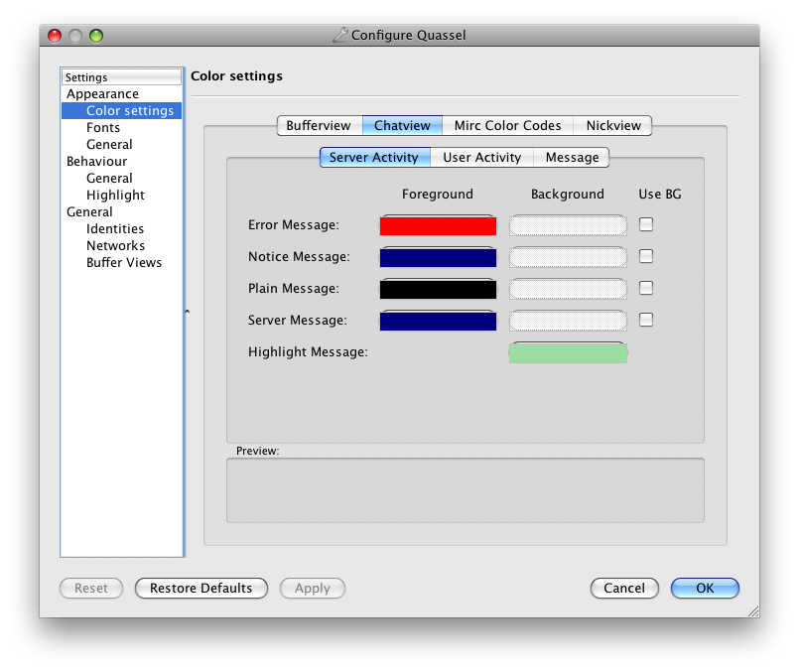
Task: Open the Message sub-tab
Action: pyautogui.click(x=572, y=157)
